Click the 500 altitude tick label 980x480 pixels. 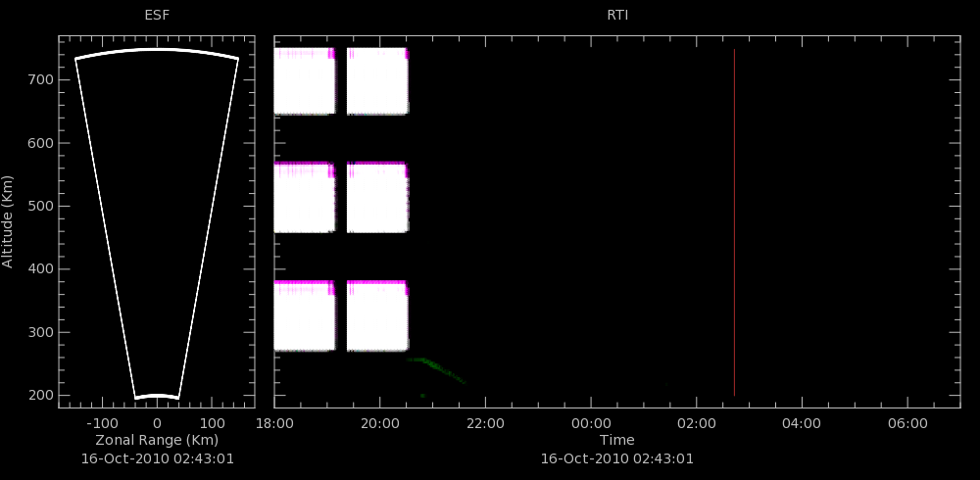(x=42, y=207)
